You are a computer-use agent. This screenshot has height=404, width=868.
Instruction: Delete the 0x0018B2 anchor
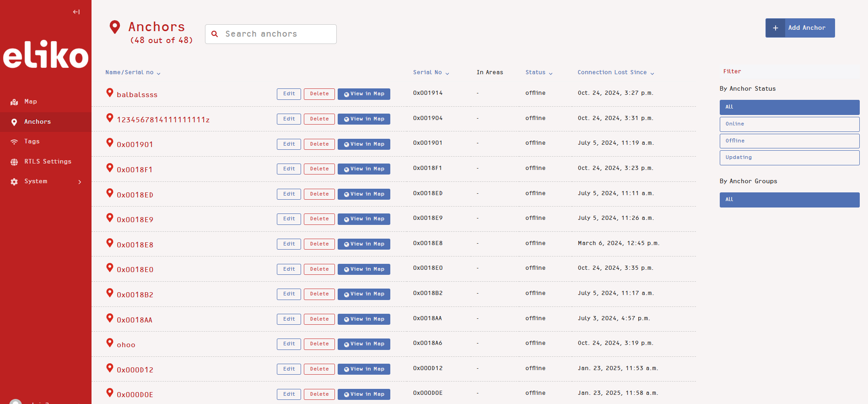pos(319,294)
